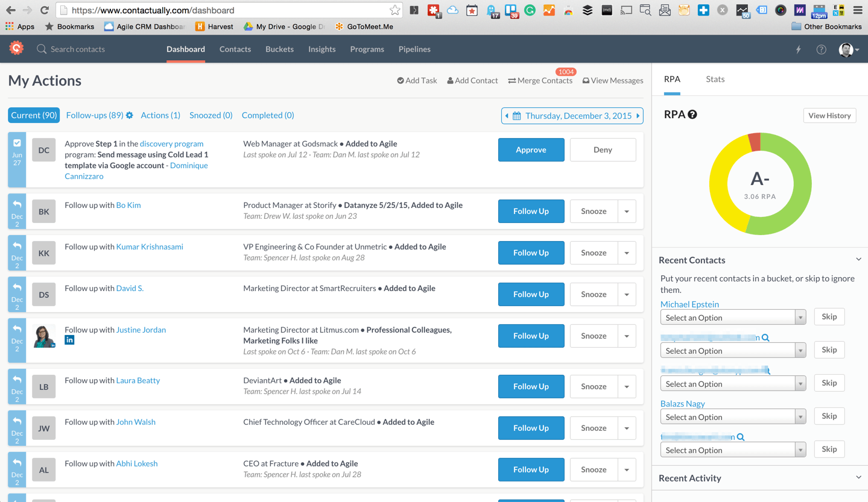
Task: Go to next day arrow in date picker
Action: tap(638, 116)
